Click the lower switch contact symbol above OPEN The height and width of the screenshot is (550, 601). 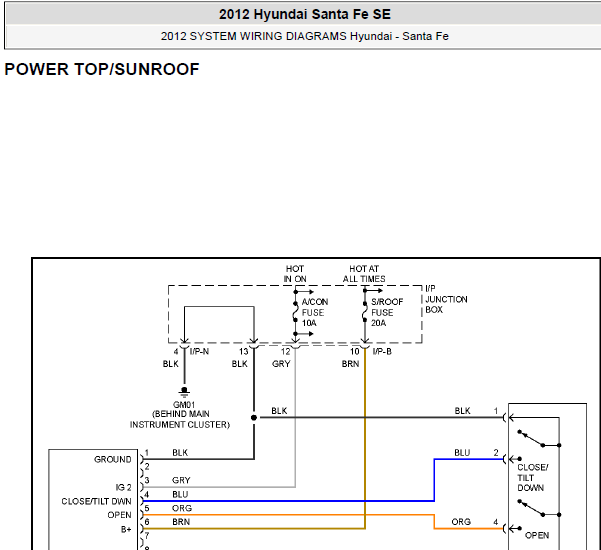[539, 508]
